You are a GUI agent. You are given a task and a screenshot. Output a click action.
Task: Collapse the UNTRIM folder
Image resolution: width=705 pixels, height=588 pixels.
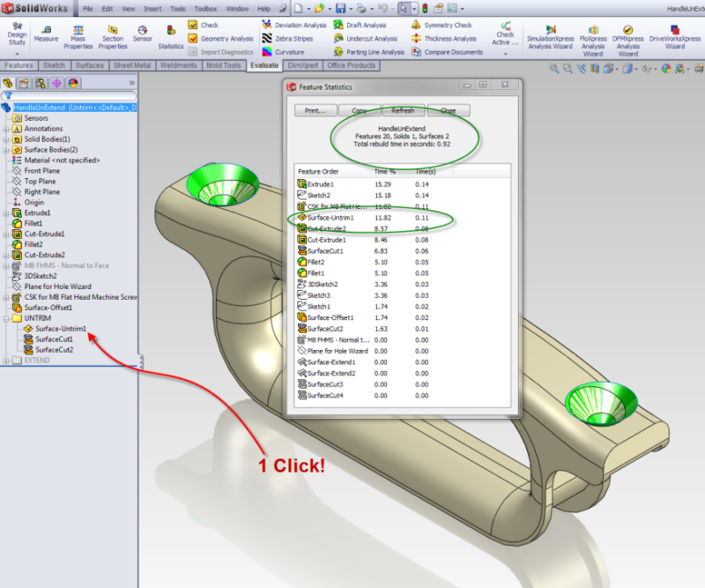[x=6, y=318]
